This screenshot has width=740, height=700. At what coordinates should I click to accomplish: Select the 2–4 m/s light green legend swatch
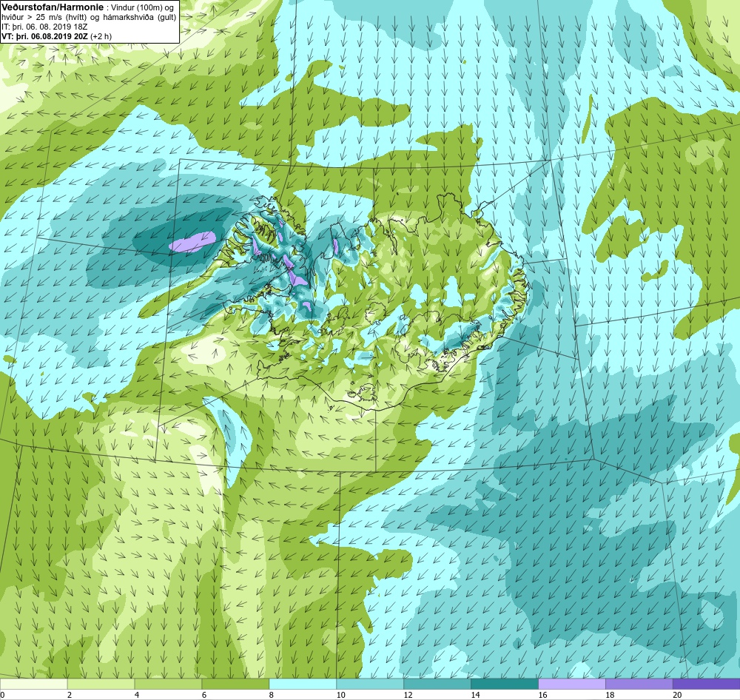(x=101, y=684)
